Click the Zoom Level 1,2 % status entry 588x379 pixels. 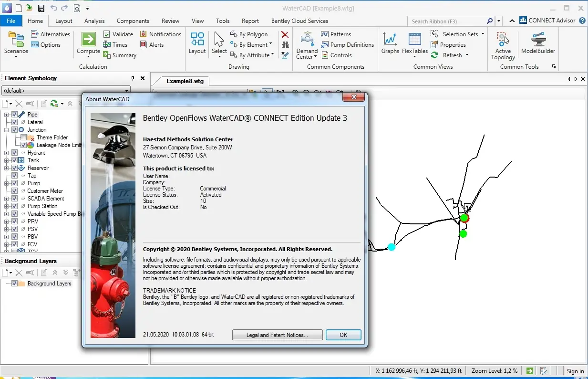pyautogui.click(x=495, y=371)
